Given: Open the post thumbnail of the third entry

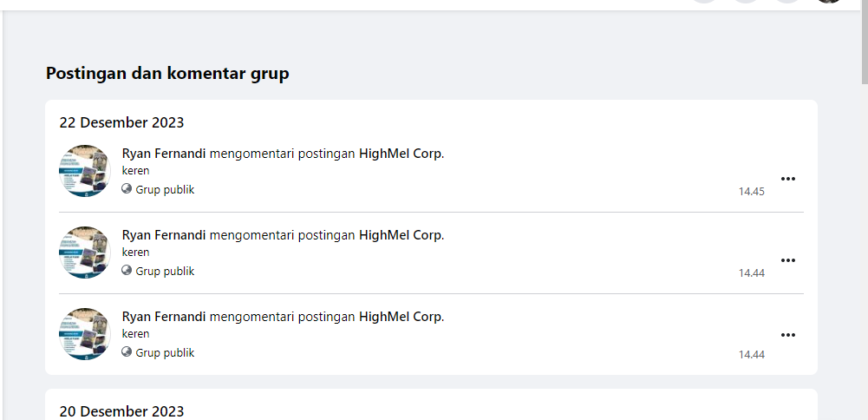Looking at the screenshot, I should 85,334.
